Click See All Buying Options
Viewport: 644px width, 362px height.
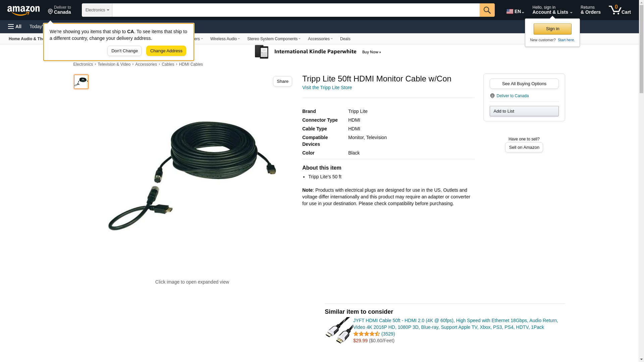coord(524,84)
